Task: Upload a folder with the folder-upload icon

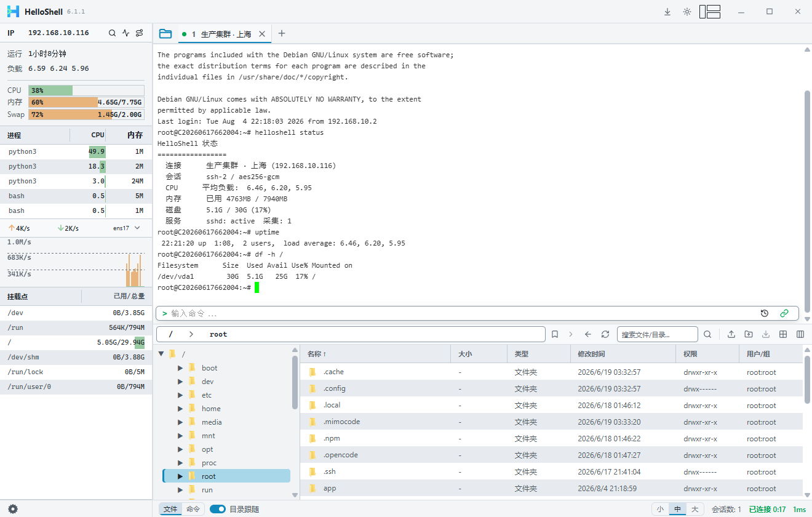Action: pos(749,334)
